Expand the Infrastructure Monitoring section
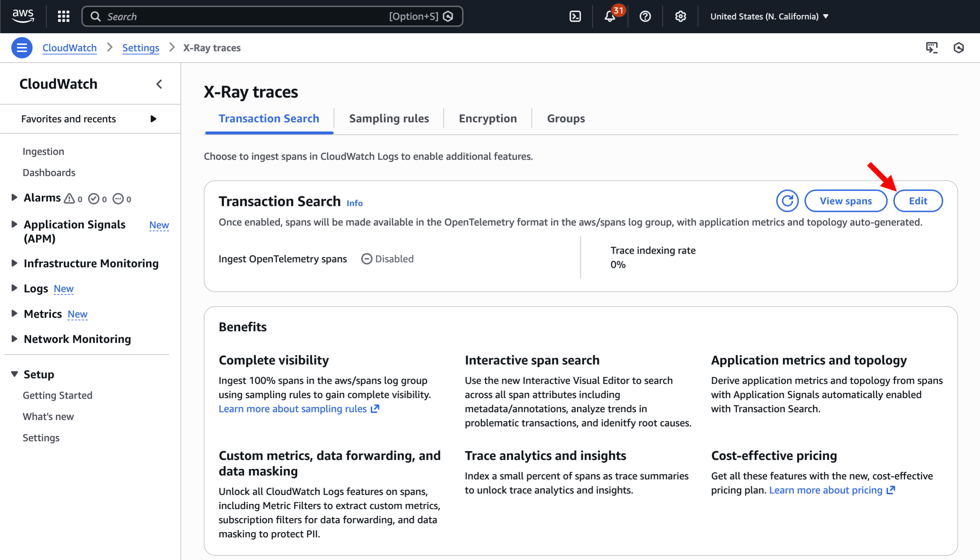Screen dimensions: 980x560 pyautogui.click(x=14, y=263)
